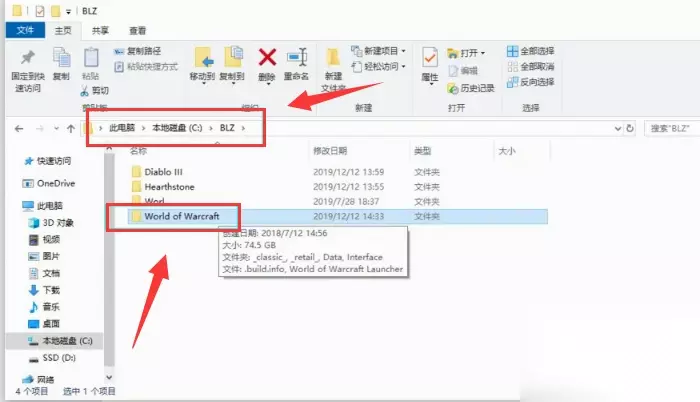Click the Paste clipboard icon
This screenshot has width=700, height=402.
[x=91, y=57]
